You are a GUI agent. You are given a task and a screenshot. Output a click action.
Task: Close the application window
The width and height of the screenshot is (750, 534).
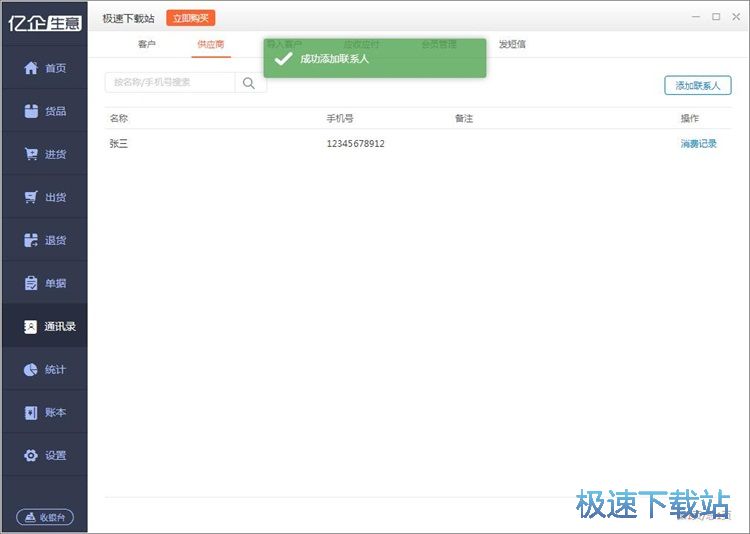[x=736, y=17]
